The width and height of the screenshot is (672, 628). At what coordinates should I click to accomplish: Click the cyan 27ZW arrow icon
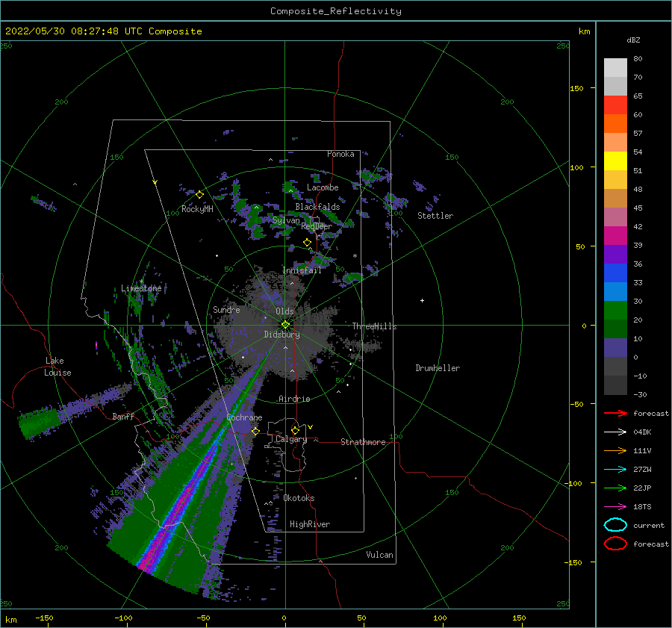(x=615, y=470)
